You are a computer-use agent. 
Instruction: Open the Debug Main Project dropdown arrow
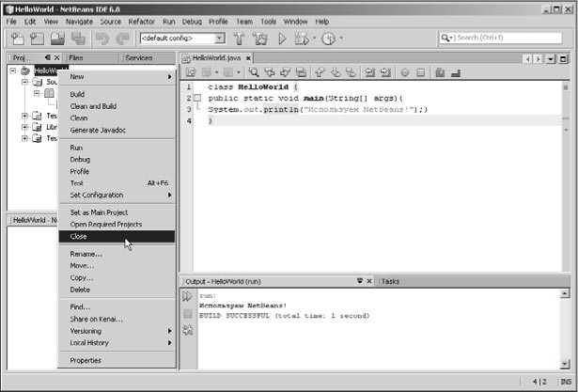pyautogui.click(x=314, y=39)
